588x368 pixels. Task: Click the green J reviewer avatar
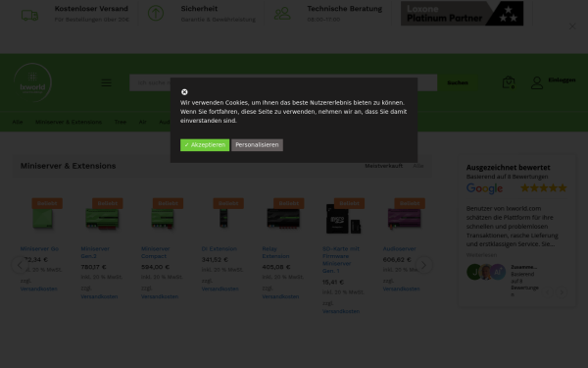tap(473, 272)
